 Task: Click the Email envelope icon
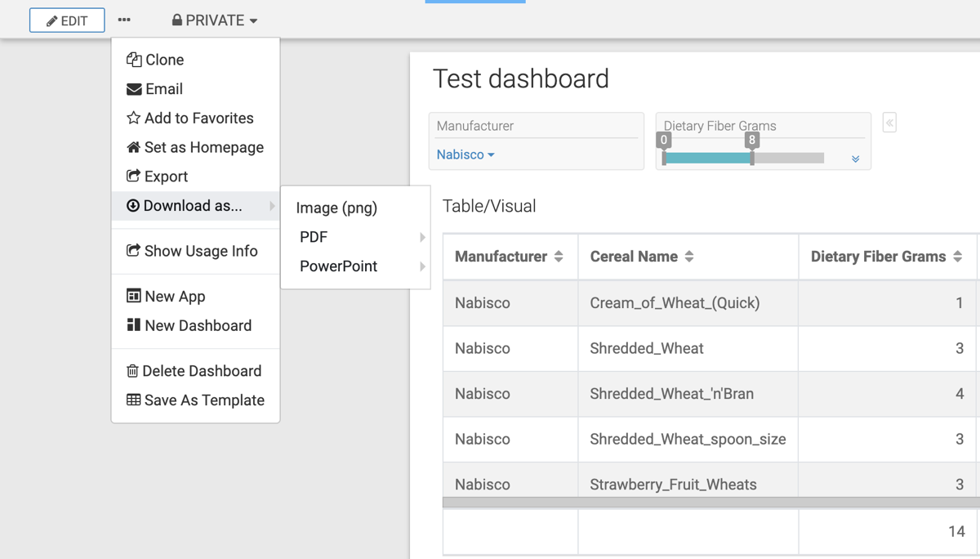(134, 89)
